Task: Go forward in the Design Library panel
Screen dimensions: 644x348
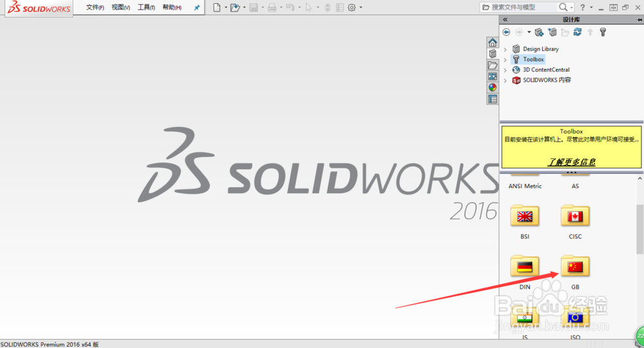Action: (x=519, y=32)
